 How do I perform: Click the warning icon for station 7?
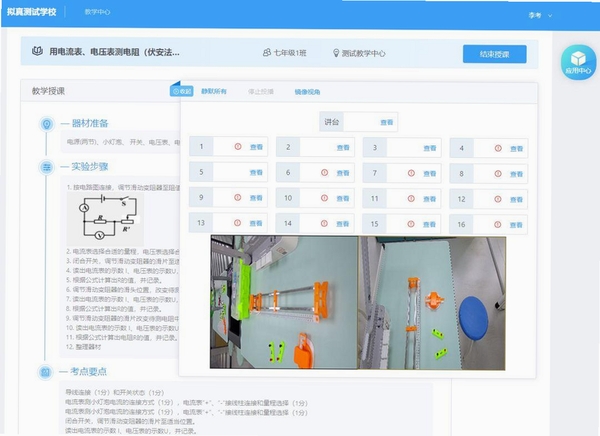(x=411, y=173)
